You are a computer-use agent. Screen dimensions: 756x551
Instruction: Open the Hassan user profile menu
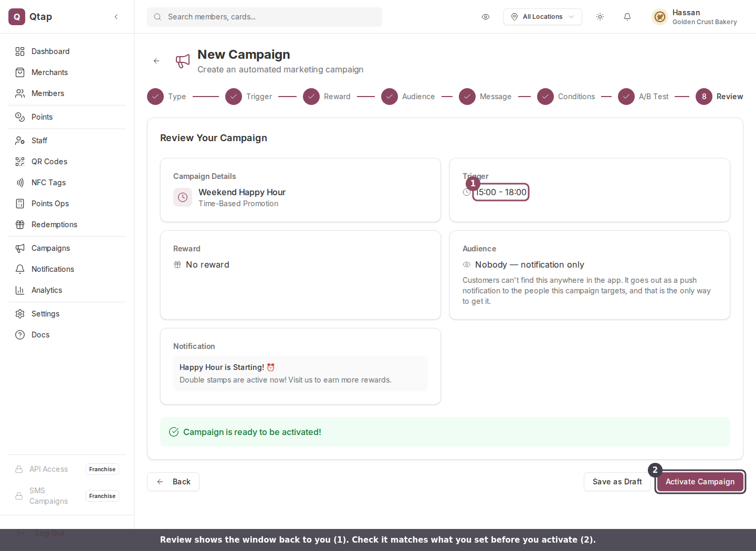694,17
